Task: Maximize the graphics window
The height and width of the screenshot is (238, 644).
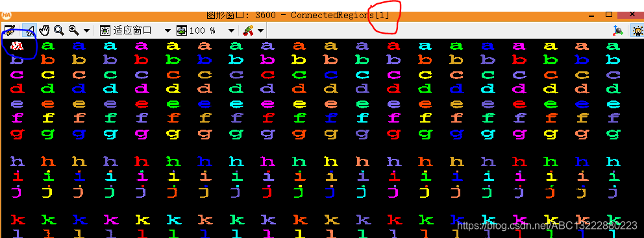Action: pos(609,15)
